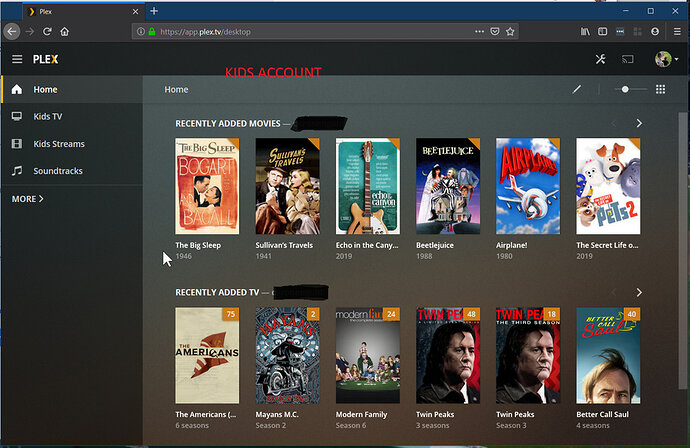Select the Plex browser tab

[x=83, y=12]
